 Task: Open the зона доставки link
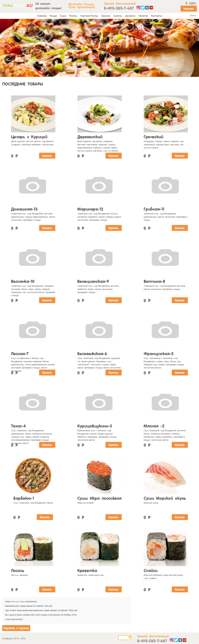(x=18, y=602)
